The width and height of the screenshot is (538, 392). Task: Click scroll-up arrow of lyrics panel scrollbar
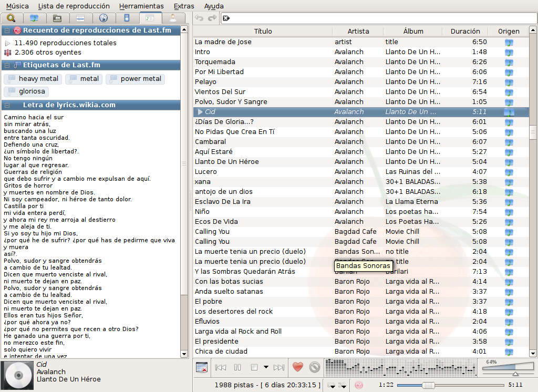(x=184, y=29)
